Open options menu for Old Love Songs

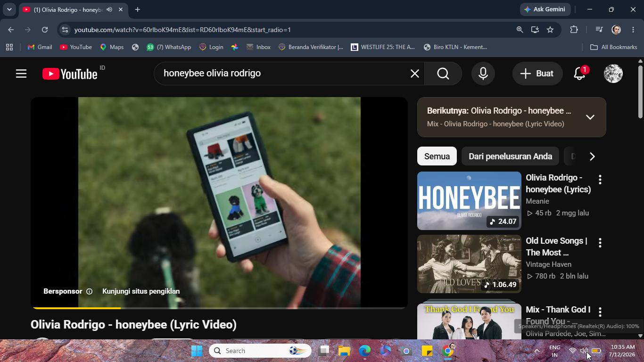(x=600, y=243)
